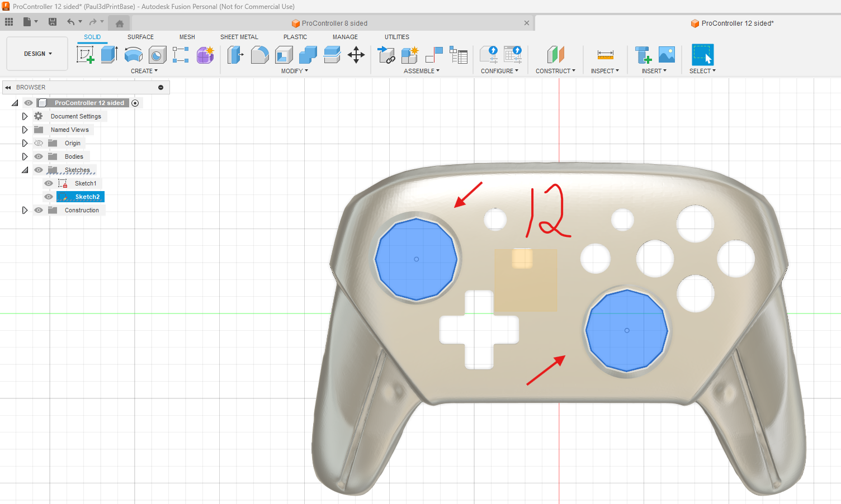Click the Change Parameters icon
The height and width of the screenshot is (504, 841).
(x=489, y=55)
